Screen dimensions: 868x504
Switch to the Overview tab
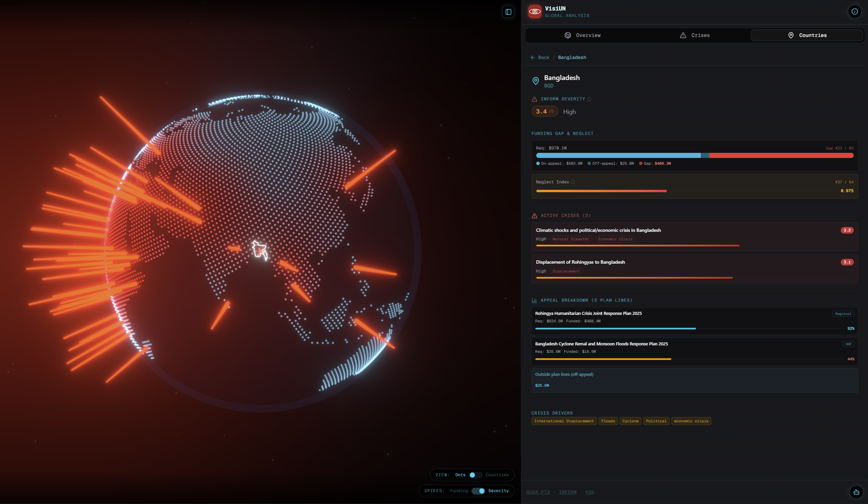pos(582,36)
